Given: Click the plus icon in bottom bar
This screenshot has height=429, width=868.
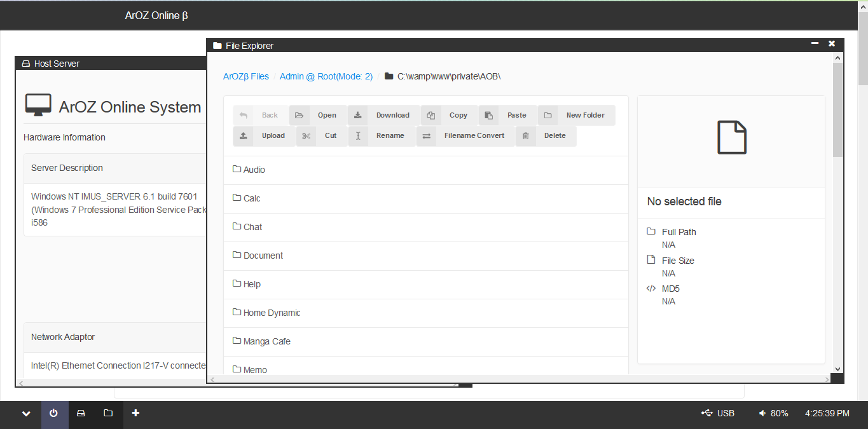Looking at the screenshot, I should pos(135,413).
